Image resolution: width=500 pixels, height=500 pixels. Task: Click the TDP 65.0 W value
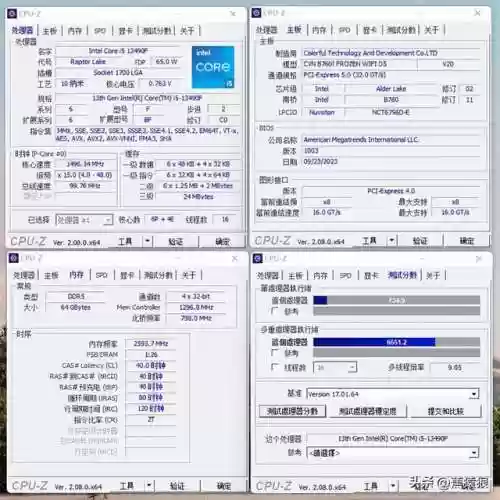(x=166, y=62)
